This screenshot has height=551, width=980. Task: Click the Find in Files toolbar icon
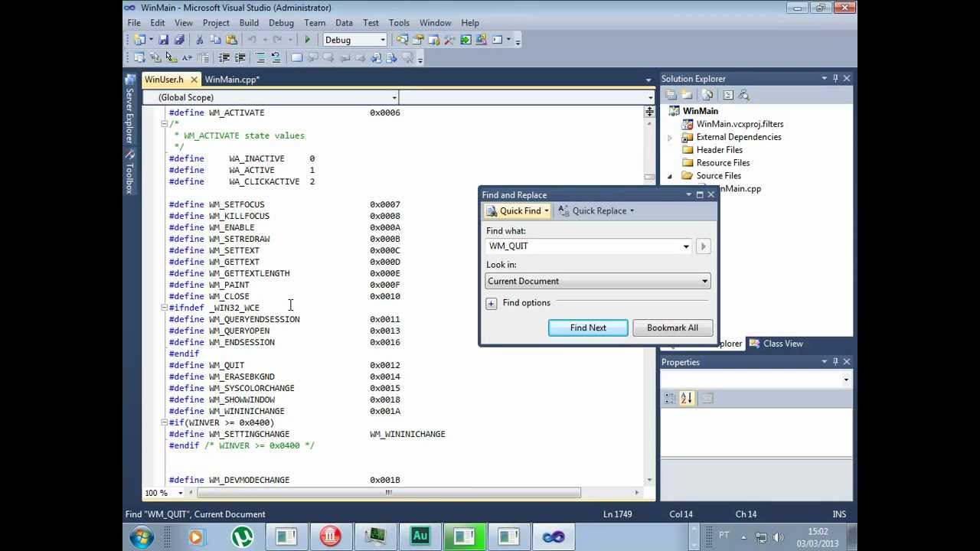[402, 40]
